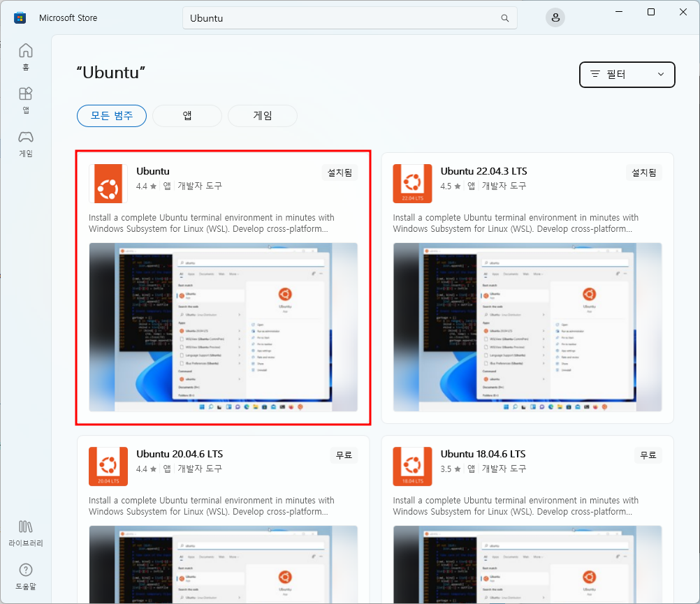
Task: Click the Ubuntu 18.04.6 LTS description text
Action: (x=516, y=506)
